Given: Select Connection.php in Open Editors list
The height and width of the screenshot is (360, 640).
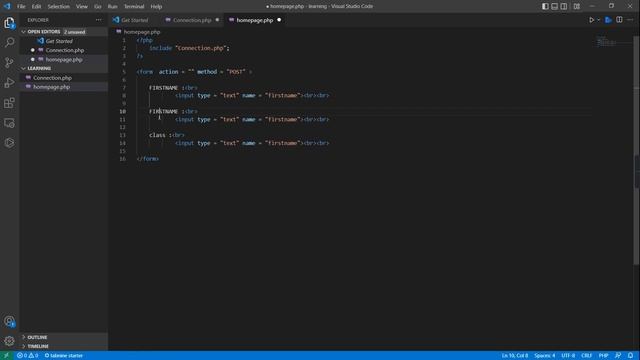Looking at the screenshot, I should tap(64, 50).
